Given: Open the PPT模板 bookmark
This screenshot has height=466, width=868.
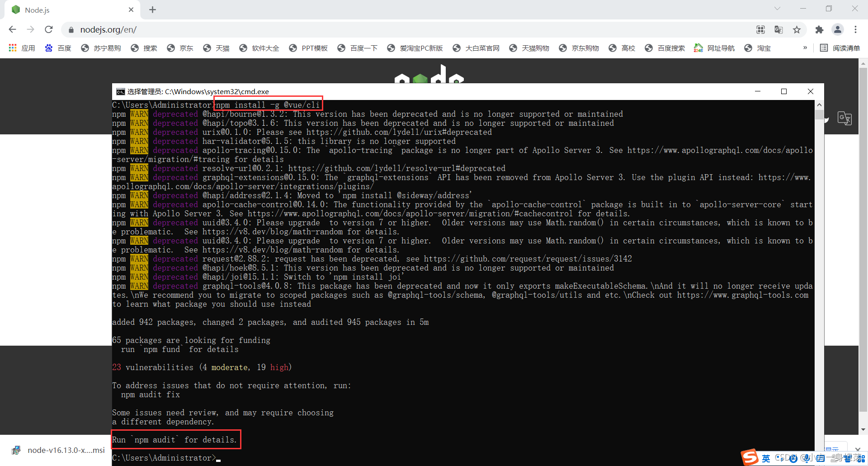Looking at the screenshot, I should [308, 48].
